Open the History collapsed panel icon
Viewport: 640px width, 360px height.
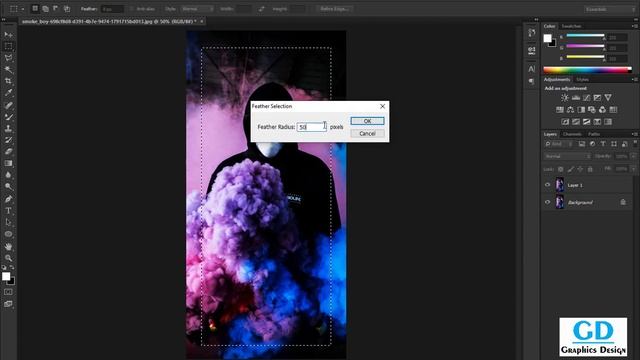(531, 33)
